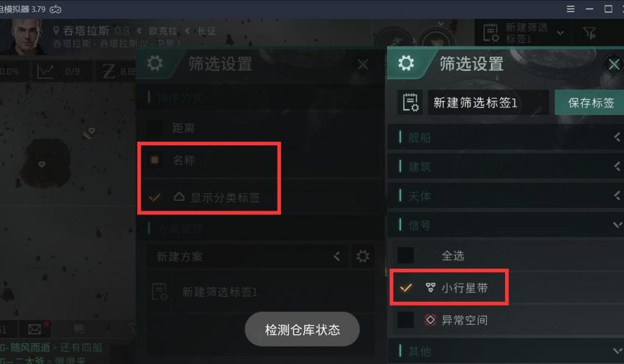The height and width of the screenshot is (364, 624).
Task: Open gear settings beside 新建方案
Action: [x=362, y=256]
